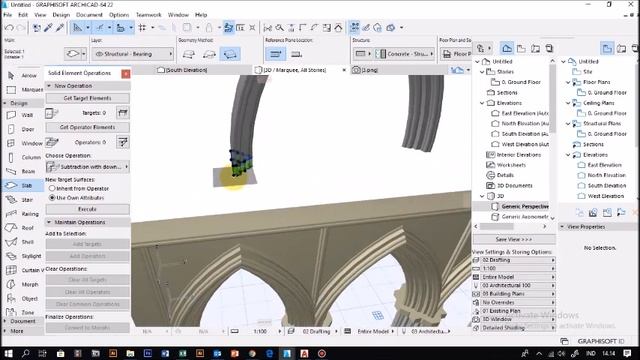The image size is (640, 360).
Task: Select Generic Perspective in Navigator
Action: (x=525, y=207)
